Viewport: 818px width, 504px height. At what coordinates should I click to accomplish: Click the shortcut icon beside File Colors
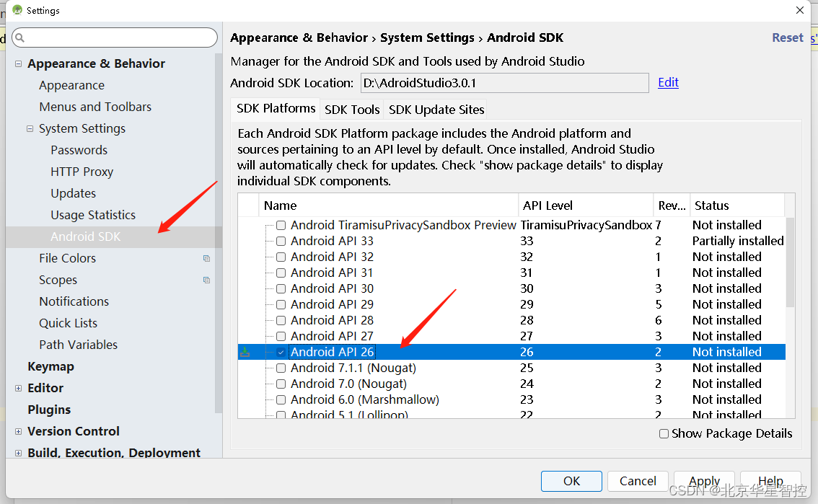click(x=207, y=257)
